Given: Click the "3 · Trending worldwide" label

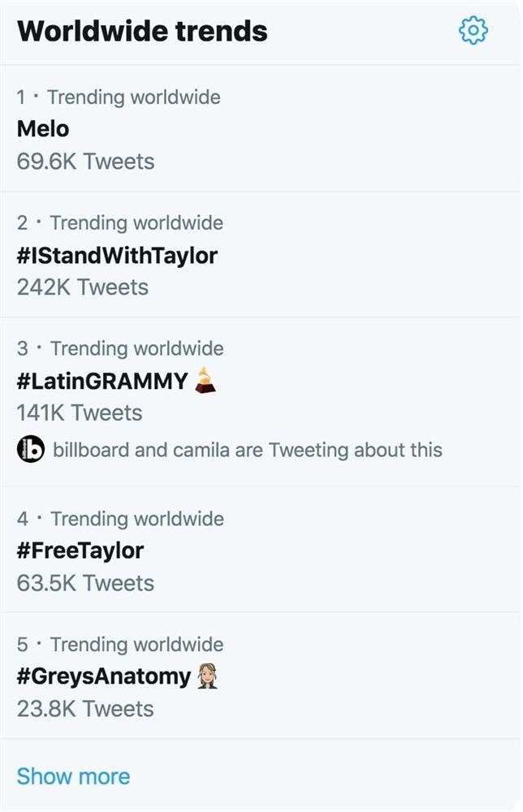Looking at the screenshot, I should point(120,349).
